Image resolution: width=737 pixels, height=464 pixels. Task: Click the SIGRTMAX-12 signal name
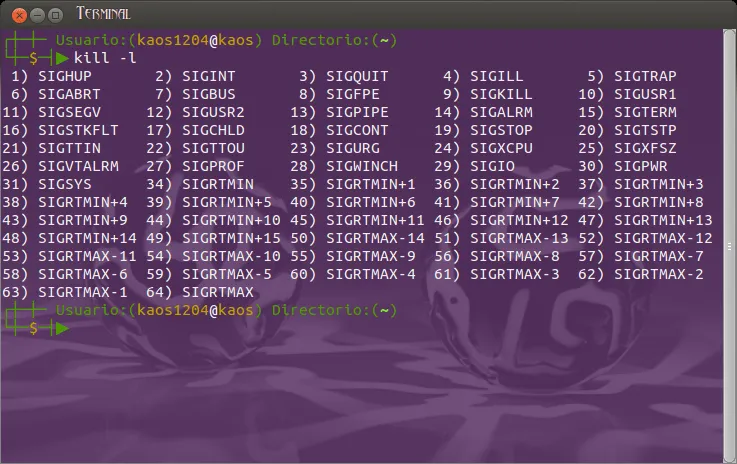663,238
